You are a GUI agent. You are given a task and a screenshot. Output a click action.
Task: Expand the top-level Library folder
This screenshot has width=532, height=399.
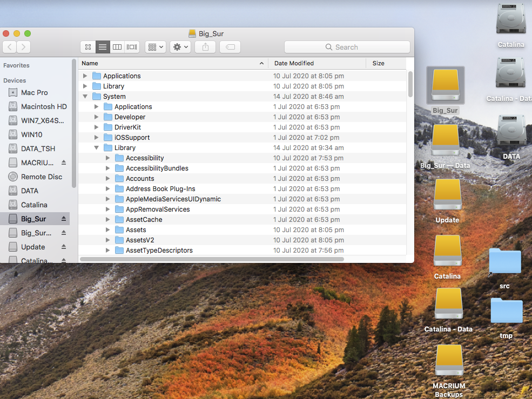(x=85, y=86)
